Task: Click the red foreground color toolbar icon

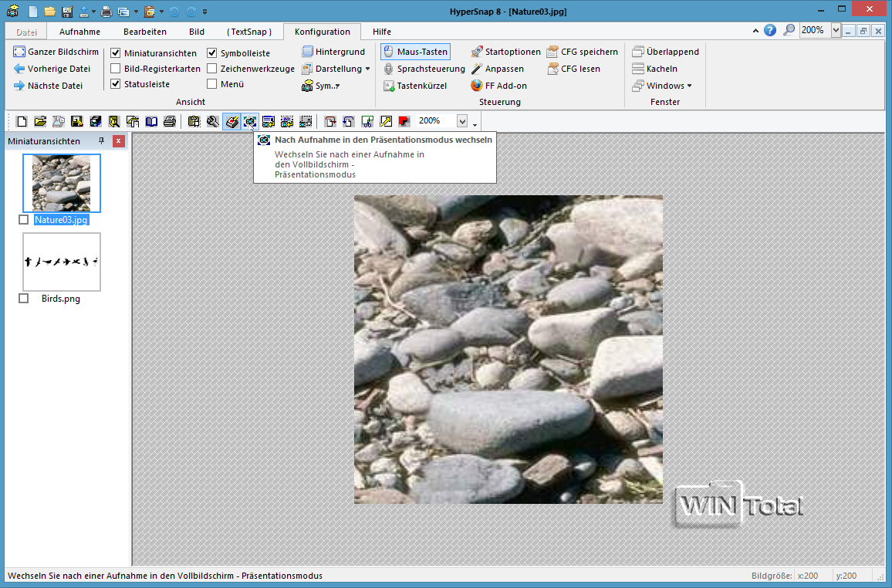Action: click(x=404, y=121)
